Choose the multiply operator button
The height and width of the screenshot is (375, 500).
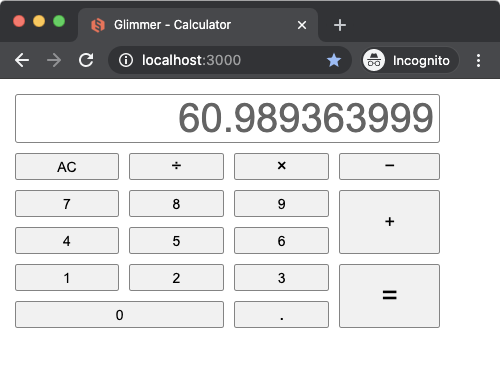coord(281,167)
